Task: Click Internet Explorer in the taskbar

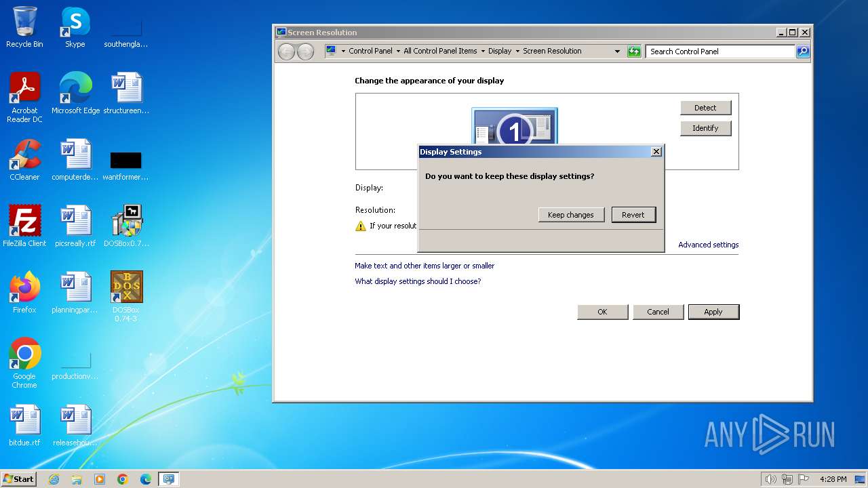Action: [54, 479]
